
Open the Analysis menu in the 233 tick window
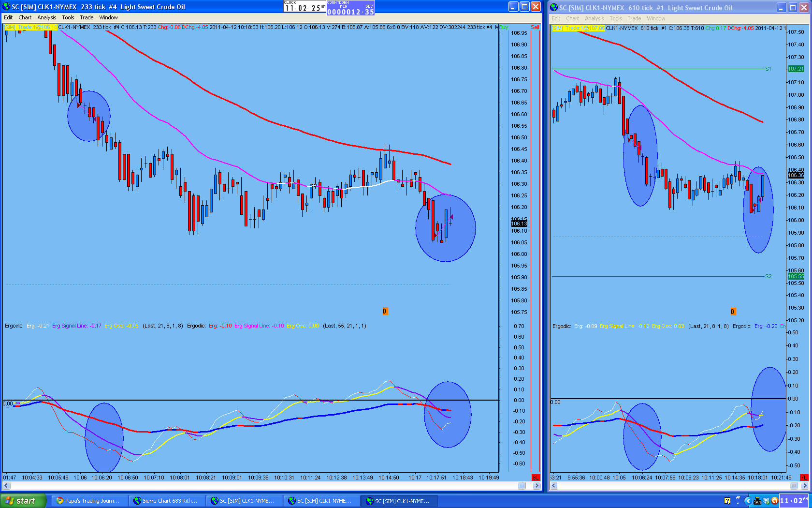pyautogui.click(x=47, y=17)
